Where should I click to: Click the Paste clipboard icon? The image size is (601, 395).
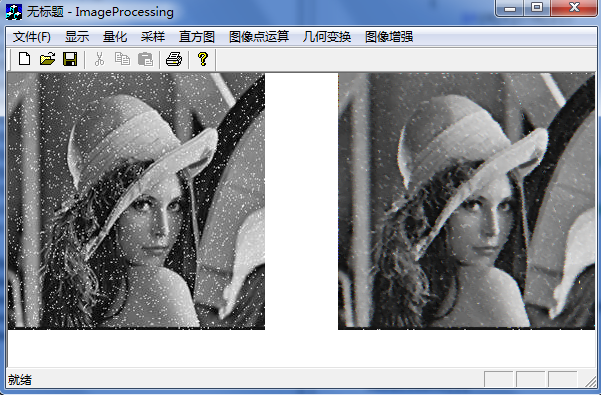(x=145, y=59)
